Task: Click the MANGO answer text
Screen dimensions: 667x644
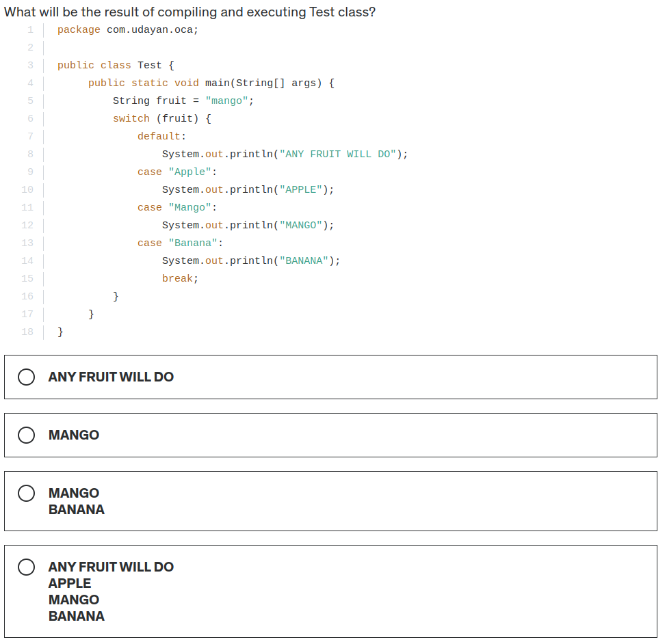Action: coord(74,435)
